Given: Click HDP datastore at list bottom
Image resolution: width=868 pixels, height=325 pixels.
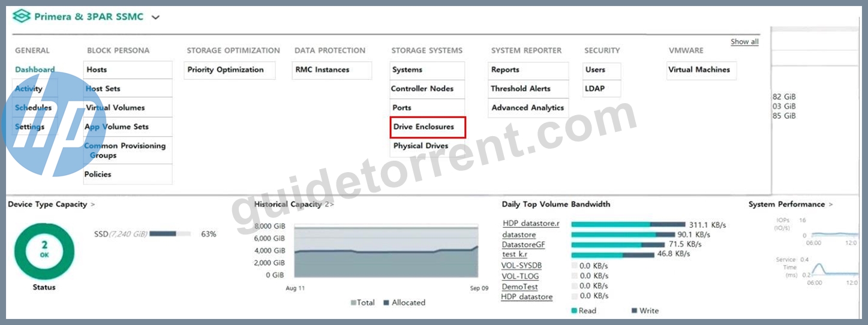Looking at the screenshot, I should pos(527,297).
